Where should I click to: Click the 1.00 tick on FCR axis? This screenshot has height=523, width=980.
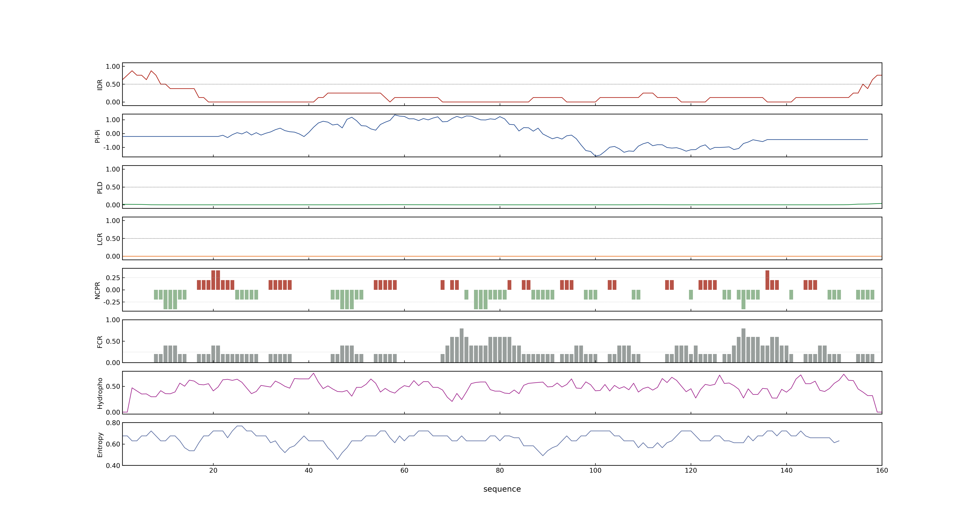pyautogui.click(x=113, y=320)
